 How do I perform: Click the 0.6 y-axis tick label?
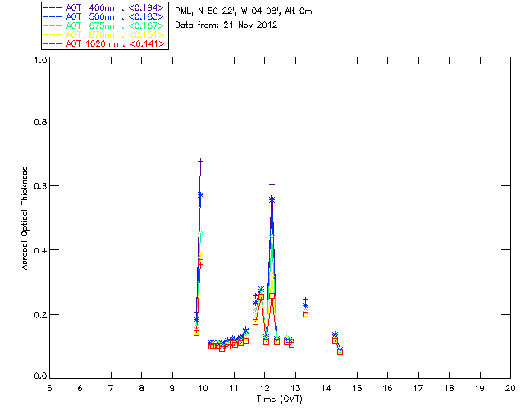click(x=40, y=186)
